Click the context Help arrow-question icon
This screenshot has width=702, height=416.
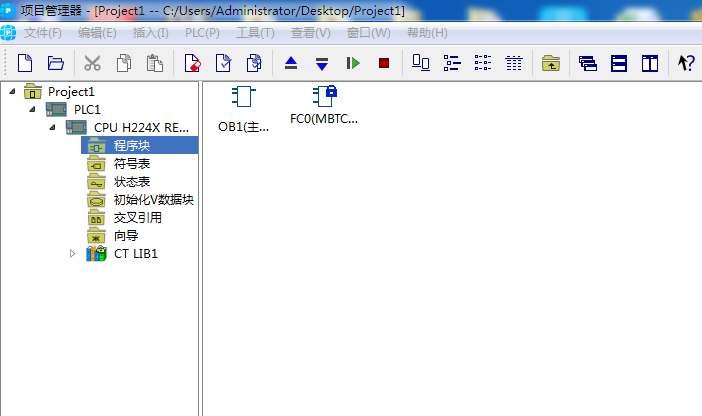coord(686,63)
